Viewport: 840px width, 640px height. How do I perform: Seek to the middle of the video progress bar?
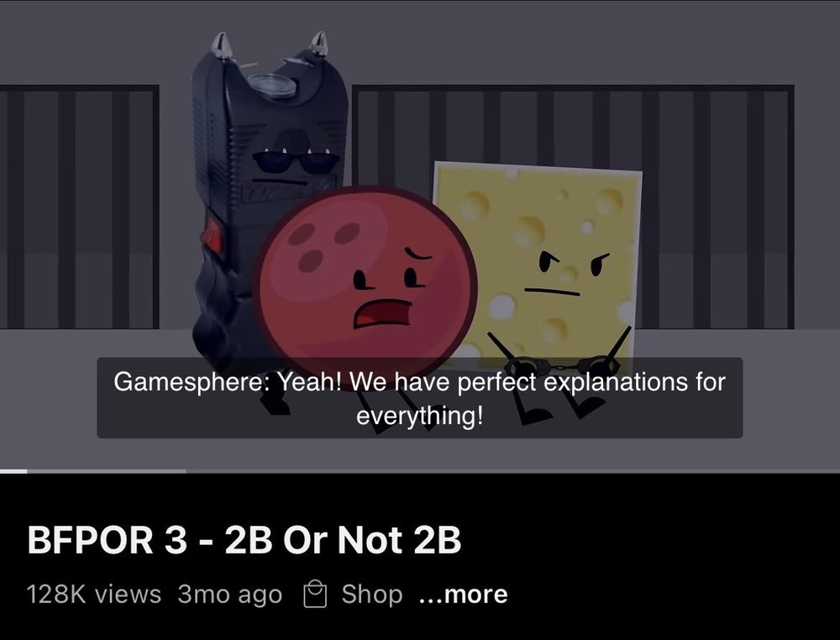tap(420, 471)
